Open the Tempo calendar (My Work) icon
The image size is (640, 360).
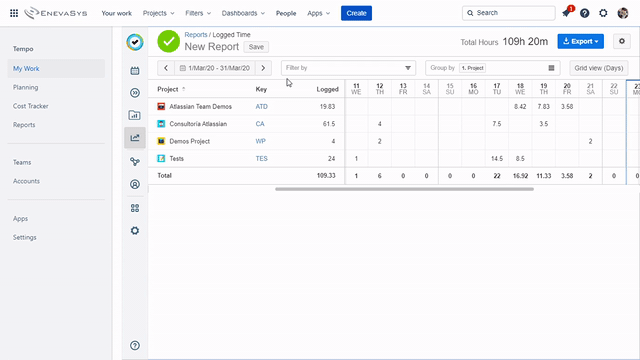135,71
